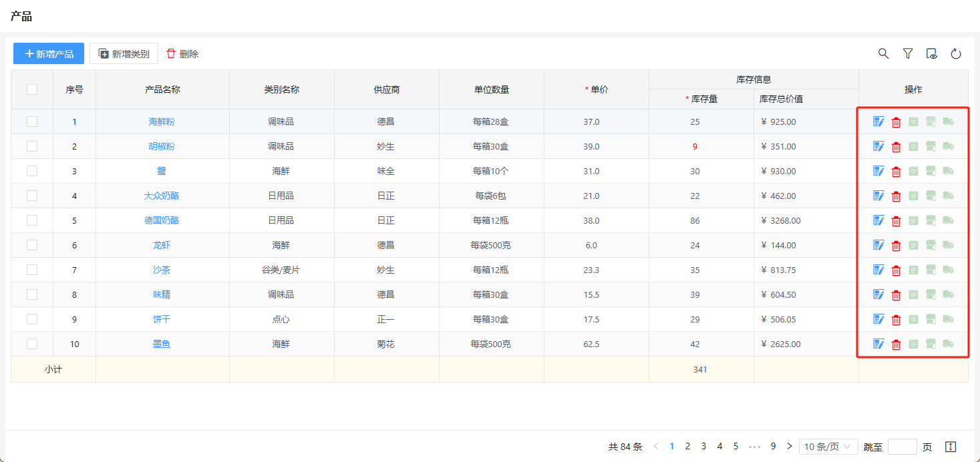Click the column visibility settings icon
Image resolution: width=980 pixels, height=462 pixels.
tap(932, 53)
